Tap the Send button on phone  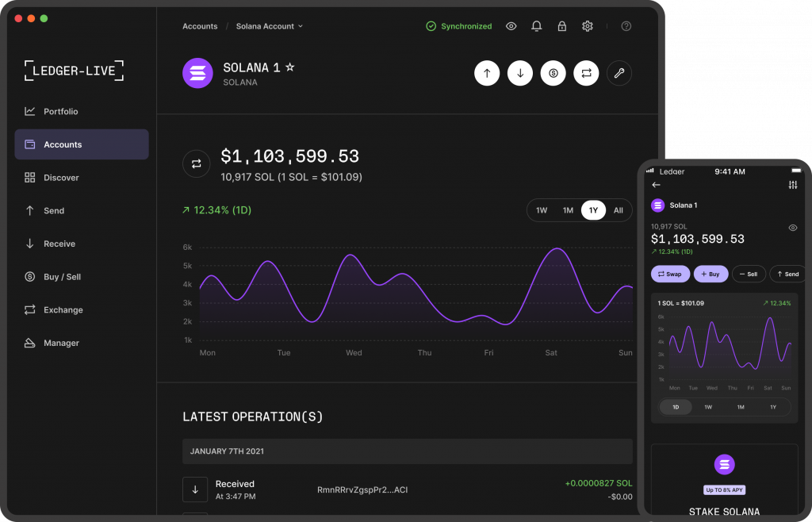(787, 274)
